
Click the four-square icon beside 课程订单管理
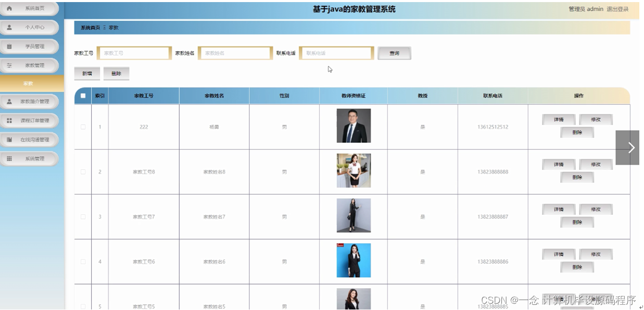(9, 120)
